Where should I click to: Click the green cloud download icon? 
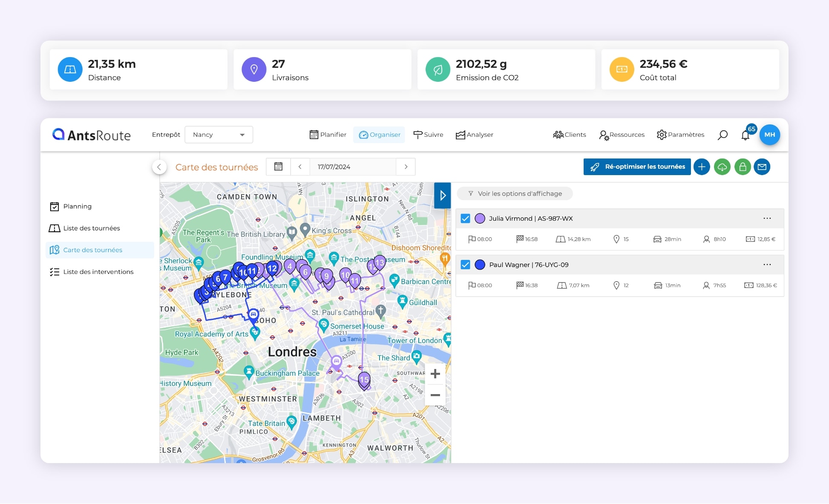(722, 167)
